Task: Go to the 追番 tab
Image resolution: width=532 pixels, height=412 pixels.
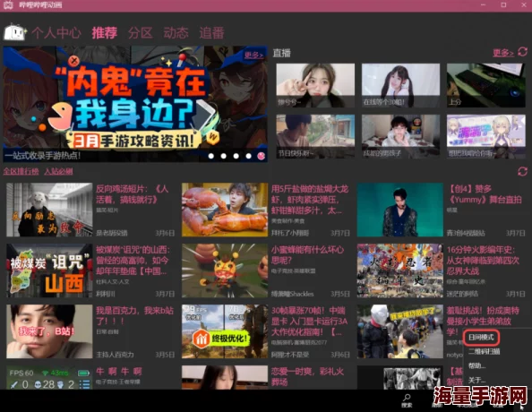Action: (x=211, y=33)
